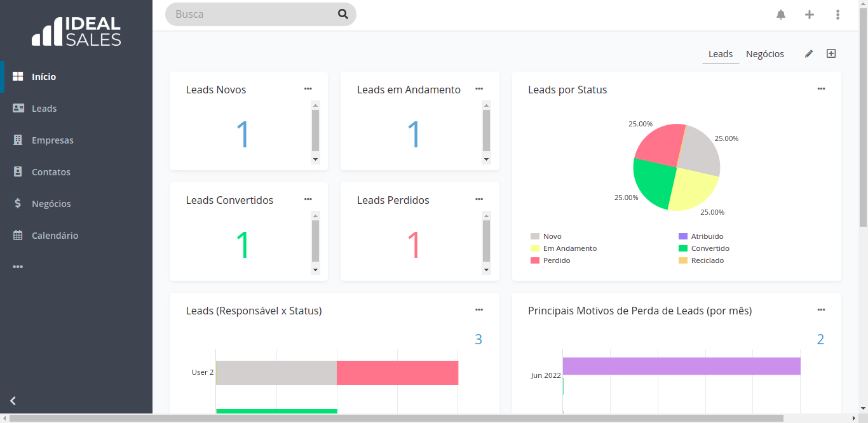Collapse the sidebar with the chevron arrow
Image resolution: width=868 pixels, height=423 pixels.
point(13,401)
